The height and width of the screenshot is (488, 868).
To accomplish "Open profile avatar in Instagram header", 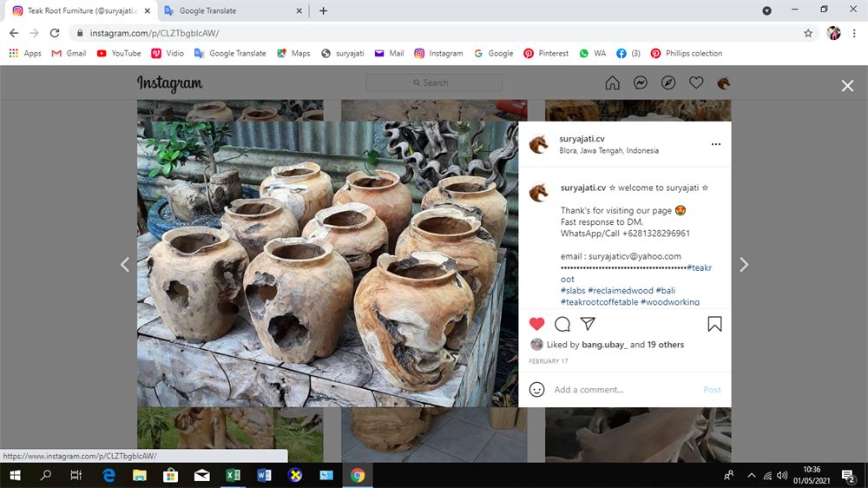I will 724,83.
